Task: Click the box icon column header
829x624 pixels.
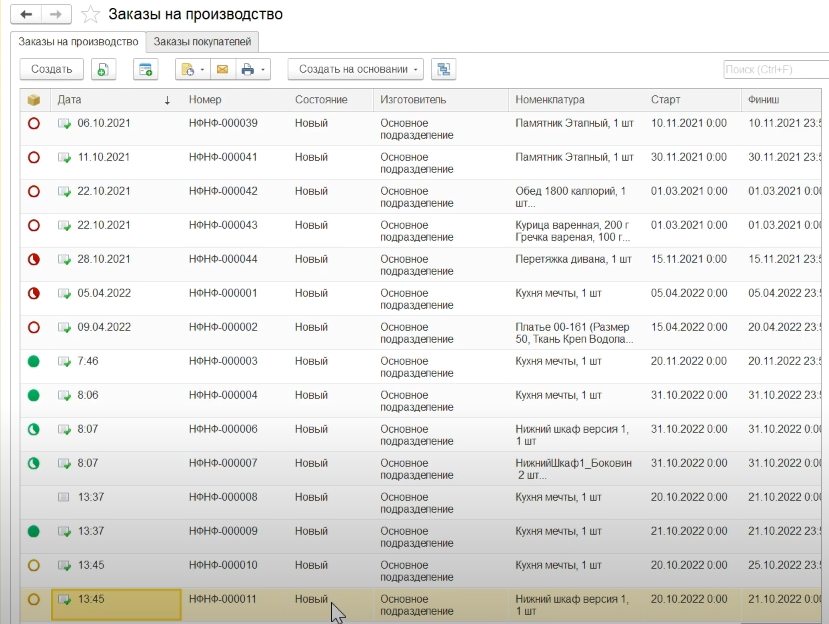Action: pyautogui.click(x=34, y=100)
